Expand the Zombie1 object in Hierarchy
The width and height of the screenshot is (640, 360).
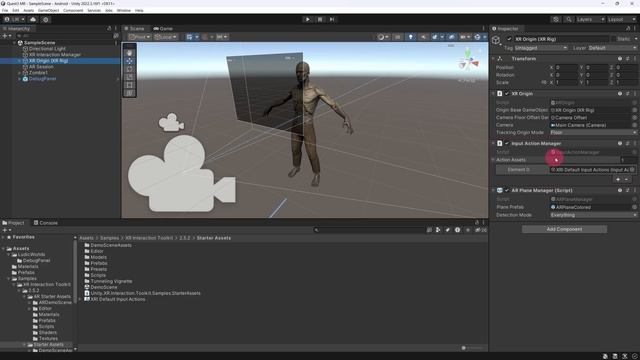19,73
